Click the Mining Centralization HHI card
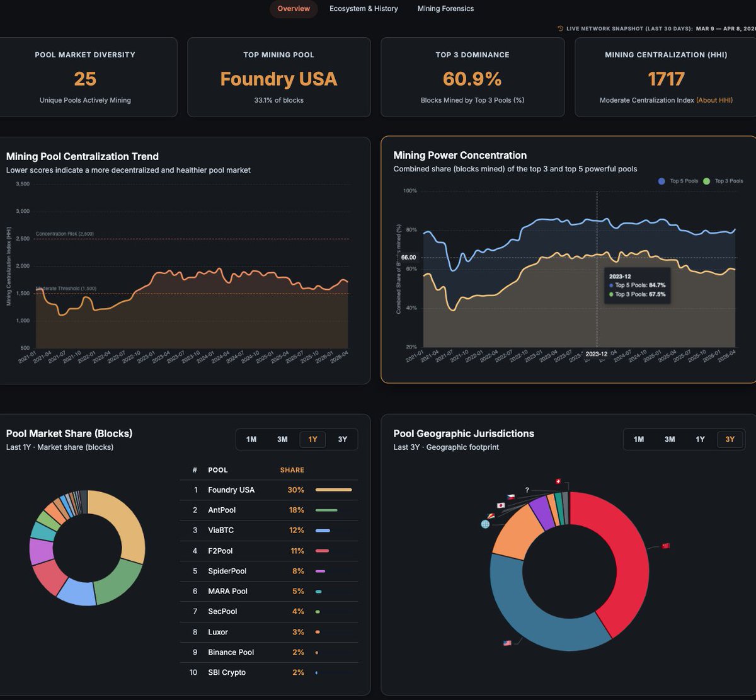This screenshot has width=756, height=700. (x=666, y=77)
